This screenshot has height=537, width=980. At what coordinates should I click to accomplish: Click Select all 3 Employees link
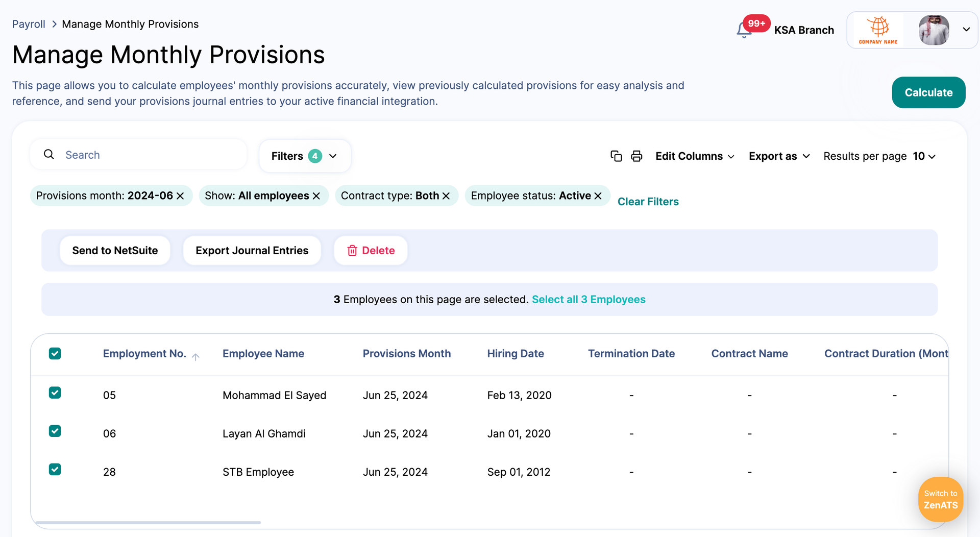(589, 300)
